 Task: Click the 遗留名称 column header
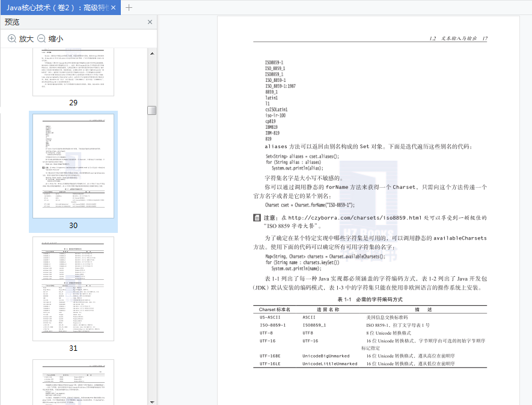[x=328, y=309]
